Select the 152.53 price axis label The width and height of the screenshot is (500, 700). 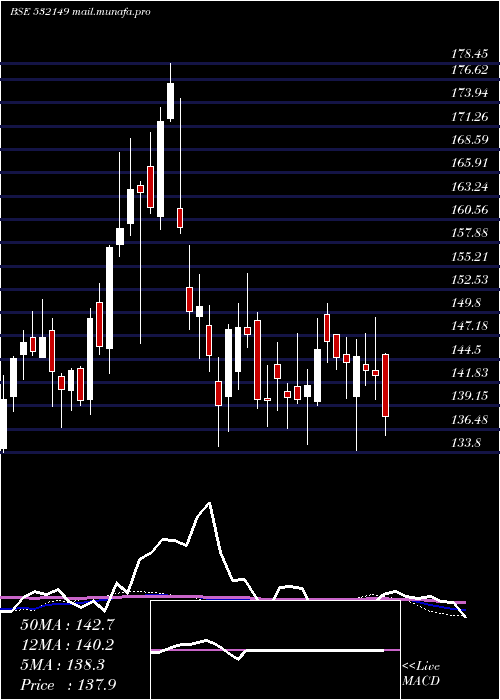[x=469, y=280]
